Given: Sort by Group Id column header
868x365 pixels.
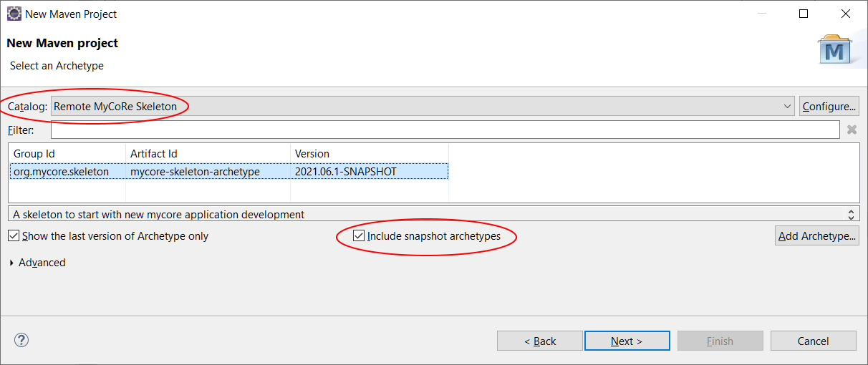Looking at the screenshot, I should coord(67,154).
